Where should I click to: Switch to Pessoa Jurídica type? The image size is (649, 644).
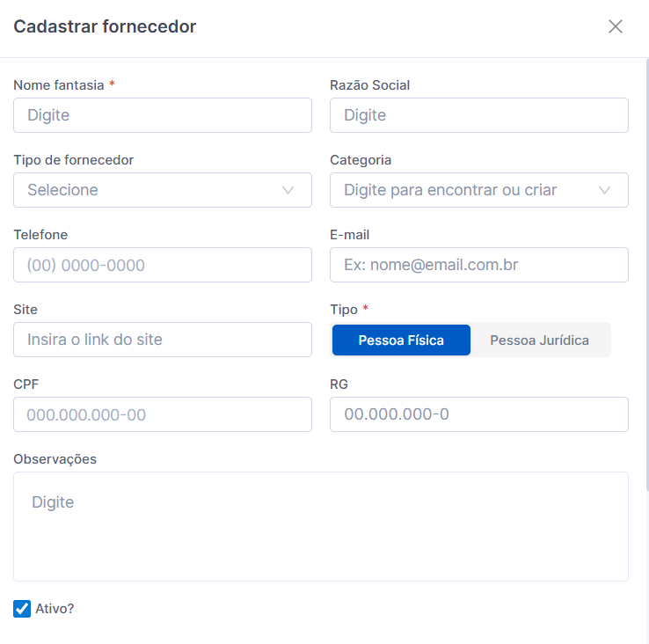(x=539, y=340)
